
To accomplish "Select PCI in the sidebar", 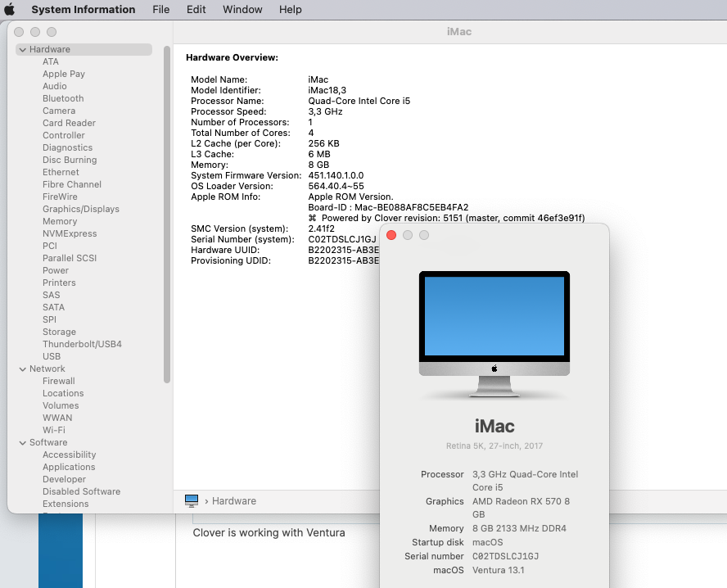I will [x=50, y=246].
